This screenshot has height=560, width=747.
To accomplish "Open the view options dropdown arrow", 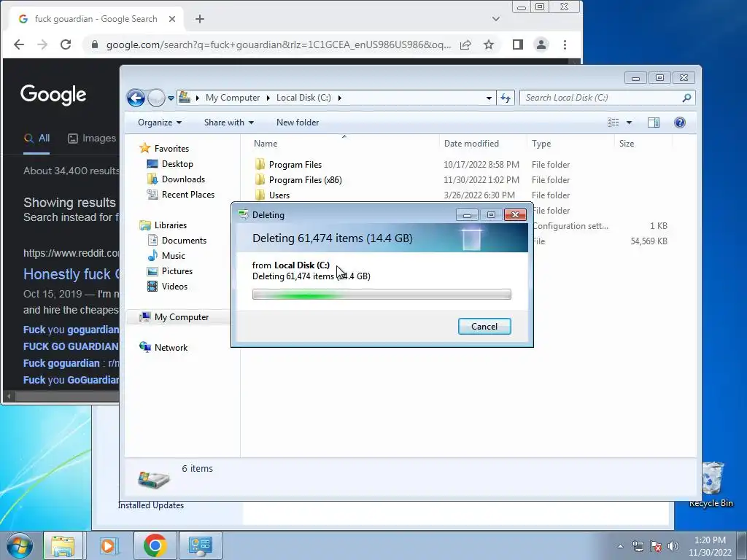I will (x=629, y=122).
